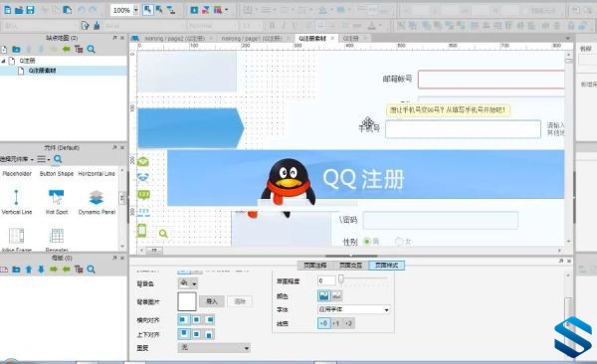Select the Hot Spot widget
Screen dimensions: 597x364
[x=57, y=202]
